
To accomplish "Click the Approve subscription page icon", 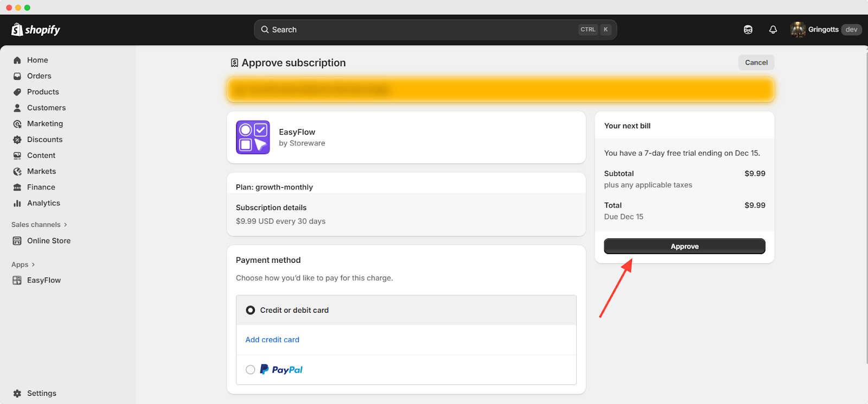I will [234, 63].
